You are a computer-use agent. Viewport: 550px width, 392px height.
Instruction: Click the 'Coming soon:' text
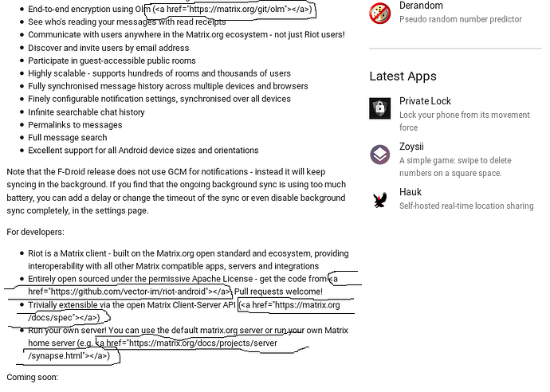32,378
